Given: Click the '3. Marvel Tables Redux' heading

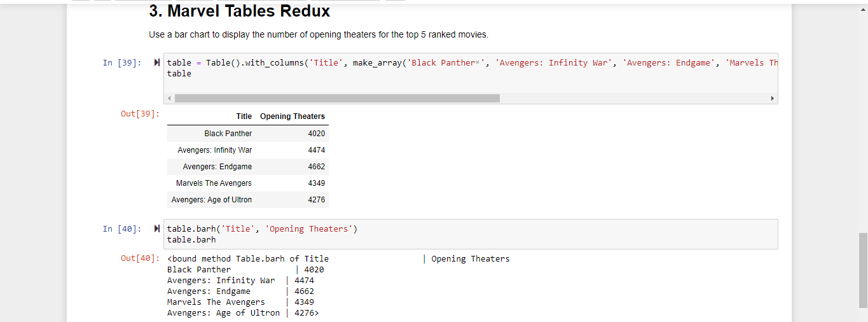Looking at the screenshot, I should (240, 11).
